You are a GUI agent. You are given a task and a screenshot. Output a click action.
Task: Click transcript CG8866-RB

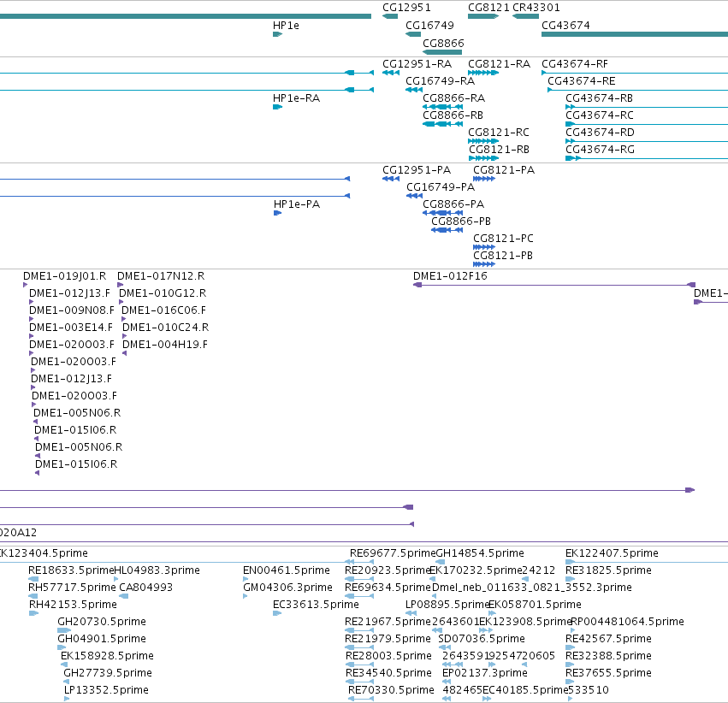pos(443,124)
